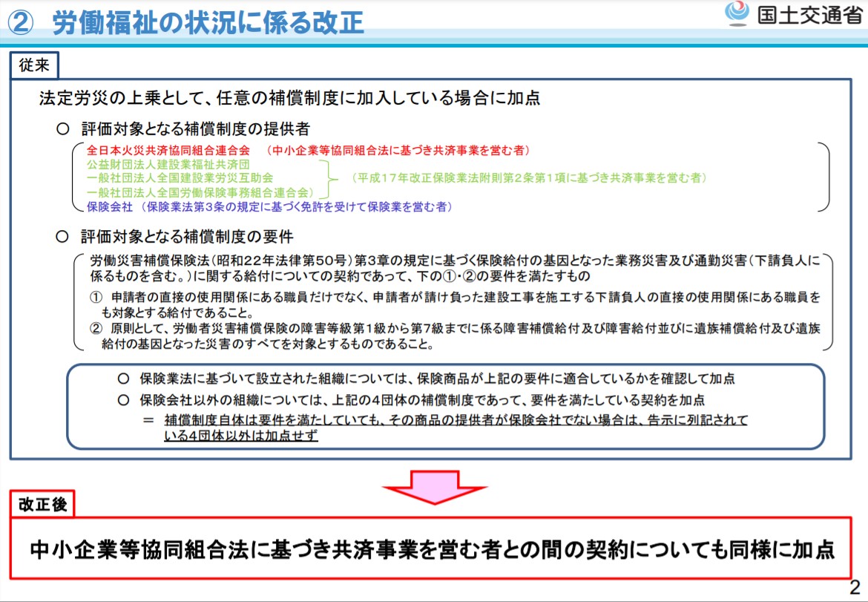Click heading 評価対象となる補償制度の提供者

(x=195, y=129)
